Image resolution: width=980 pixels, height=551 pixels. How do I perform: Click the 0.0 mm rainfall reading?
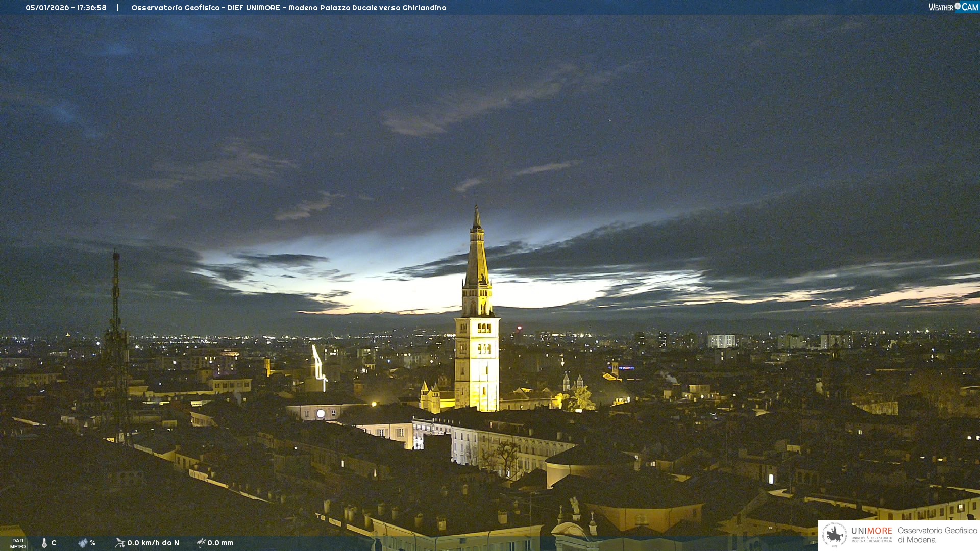220,543
